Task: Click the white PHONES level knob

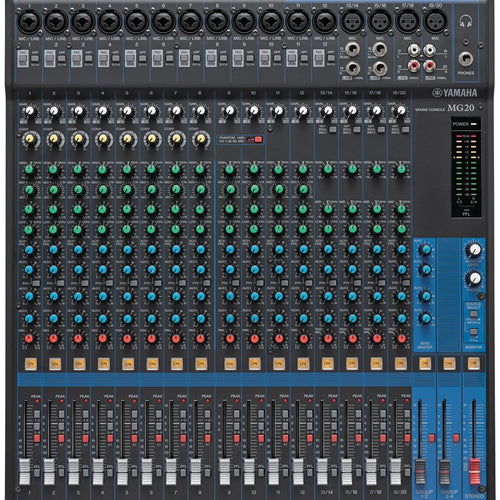Action: tap(475, 278)
